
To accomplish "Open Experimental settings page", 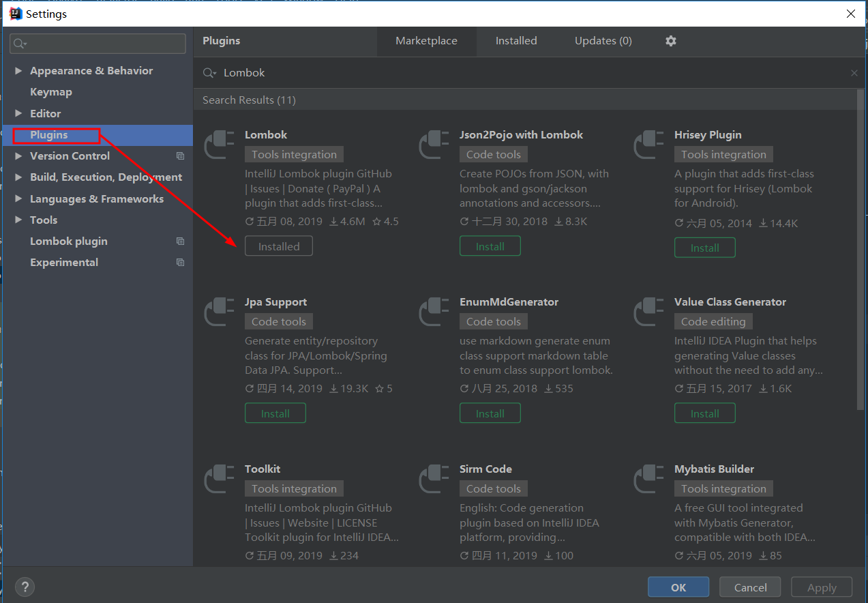I will pyautogui.click(x=64, y=263).
